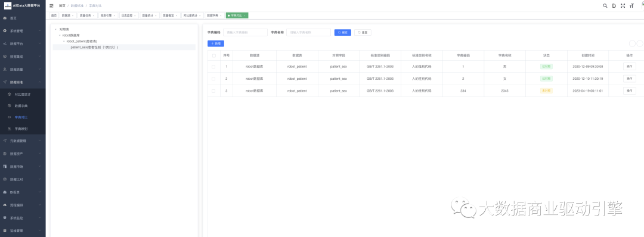This screenshot has width=644, height=237.
Task: Collapse the robot_patient tree node arrow
Action: pyautogui.click(x=64, y=42)
